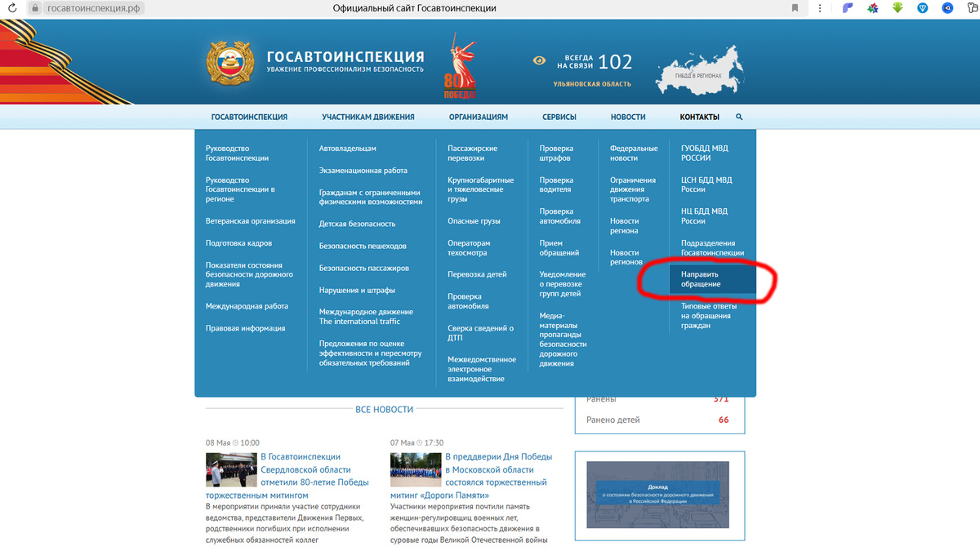The height and width of the screenshot is (551, 980).
Task: Open Типовые ответы на обращения граждан
Action: click(709, 316)
